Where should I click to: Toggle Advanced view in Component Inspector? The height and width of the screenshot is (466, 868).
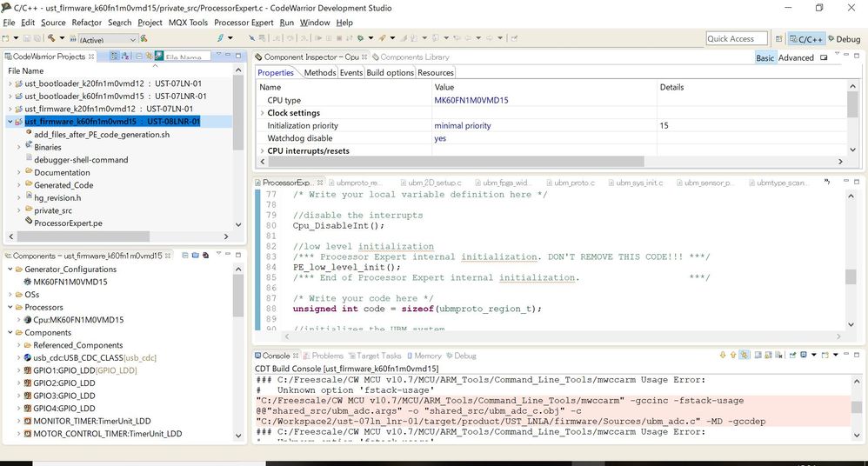click(x=796, y=57)
